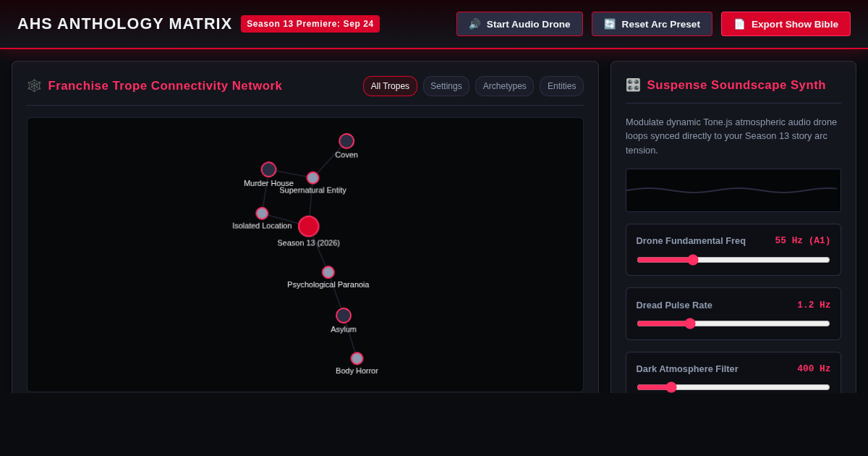Adjust the Dark Atmosphere Filter slider
868x456 pixels.
(x=733, y=387)
